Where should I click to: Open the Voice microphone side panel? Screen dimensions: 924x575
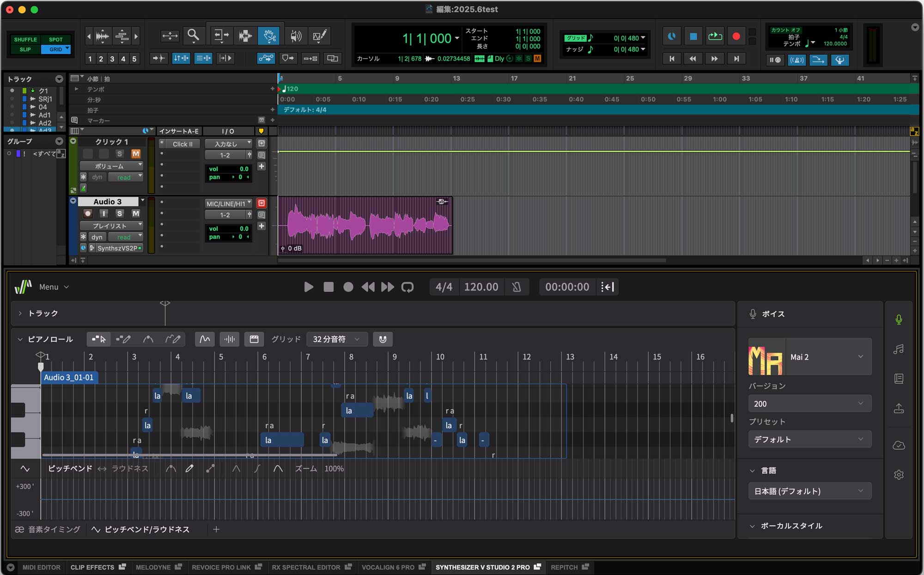tap(899, 319)
